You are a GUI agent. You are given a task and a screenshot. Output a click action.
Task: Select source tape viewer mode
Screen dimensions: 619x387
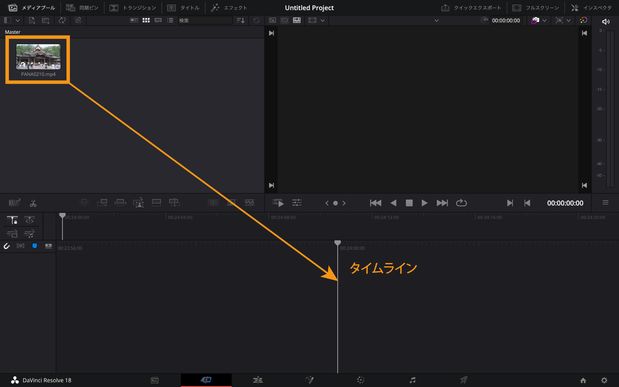point(285,20)
